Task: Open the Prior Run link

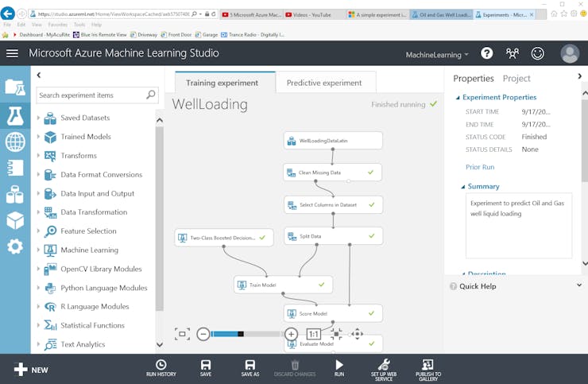Action: (480, 167)
